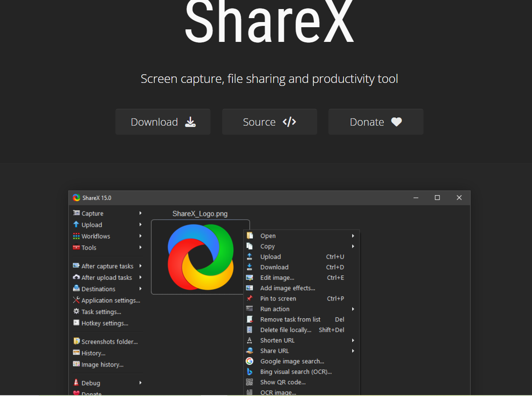Click the Destinations icon

[x=76, y=288]
